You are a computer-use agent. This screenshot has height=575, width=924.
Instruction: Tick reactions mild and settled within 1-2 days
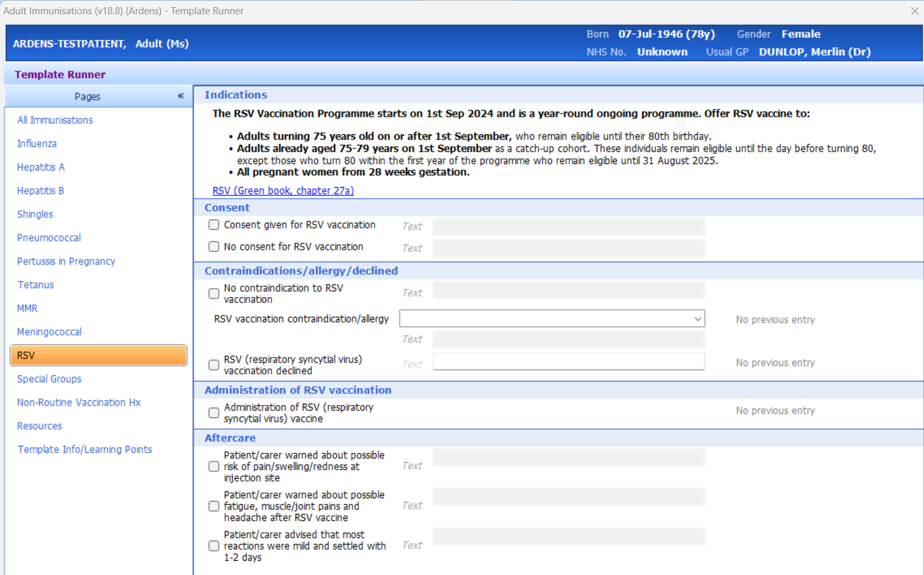214,546
